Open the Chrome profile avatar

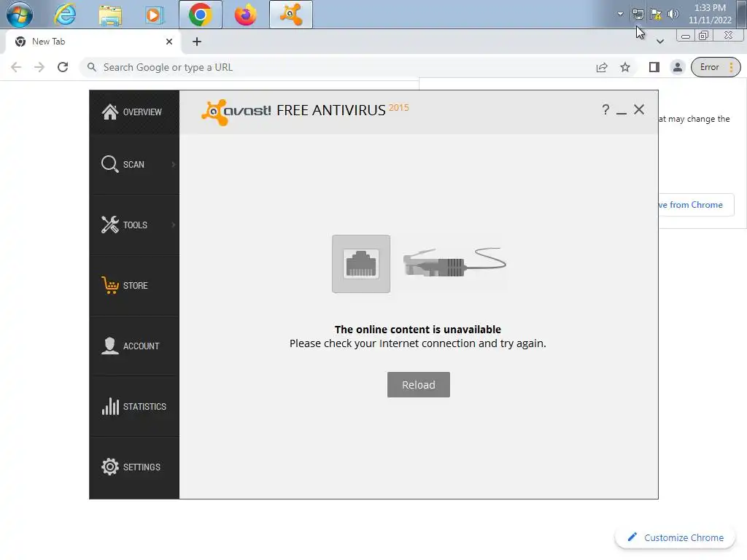(x=678, y=67)
